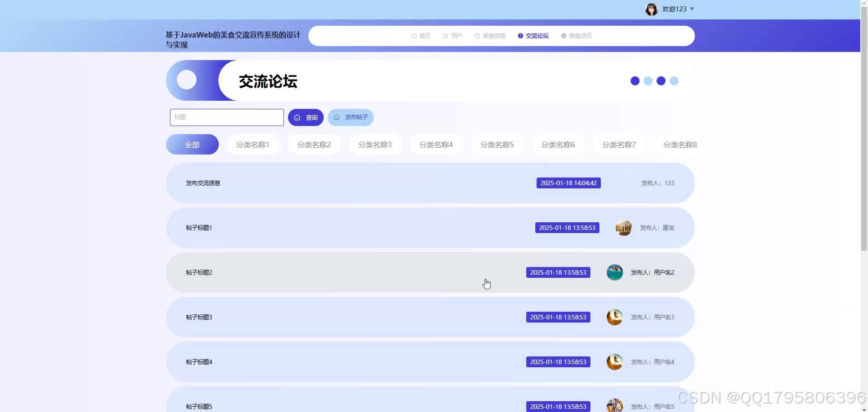
Task: Select the 全部 filter pill
Action: [x=192, y=144]
